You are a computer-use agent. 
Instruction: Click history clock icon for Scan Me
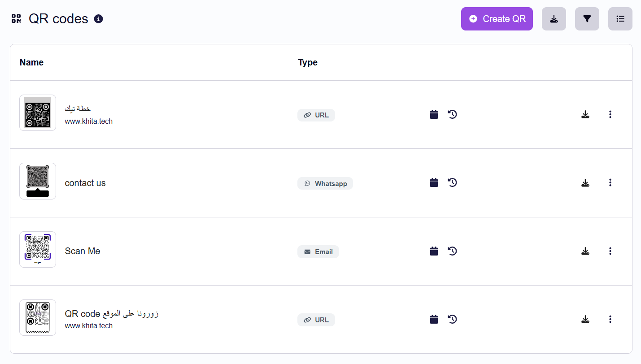(x=452, y=251)
